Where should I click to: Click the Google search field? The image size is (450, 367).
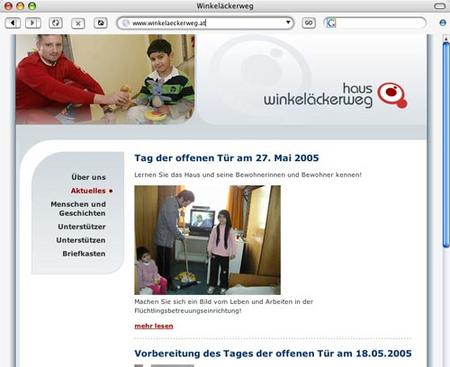click(x=375, y=23)
